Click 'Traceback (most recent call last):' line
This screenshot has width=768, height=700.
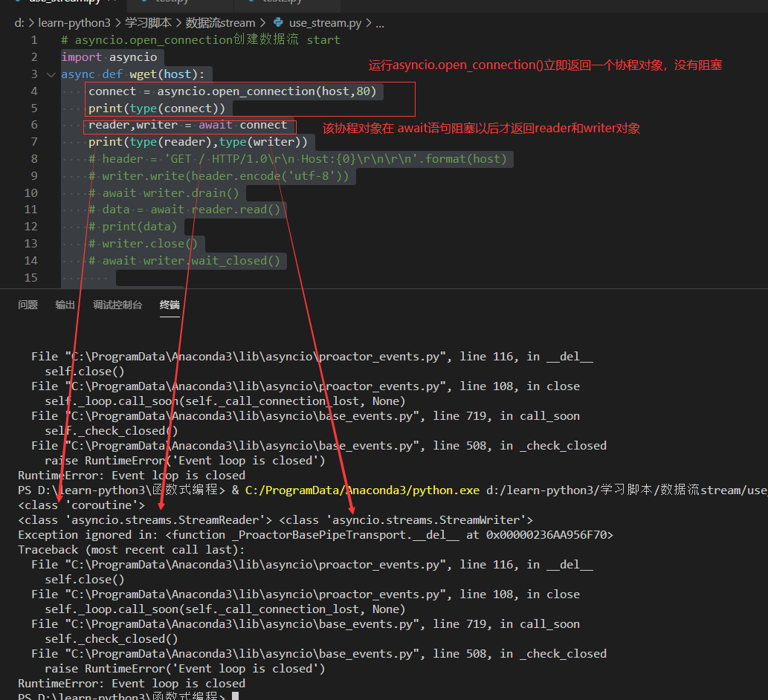(x=132, y=550)
